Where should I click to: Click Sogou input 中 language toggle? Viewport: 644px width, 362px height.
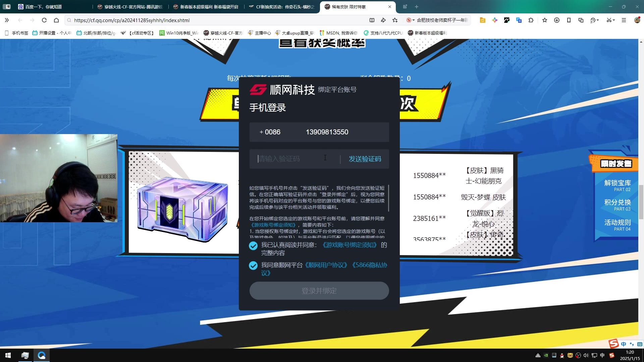pos(623,344)
